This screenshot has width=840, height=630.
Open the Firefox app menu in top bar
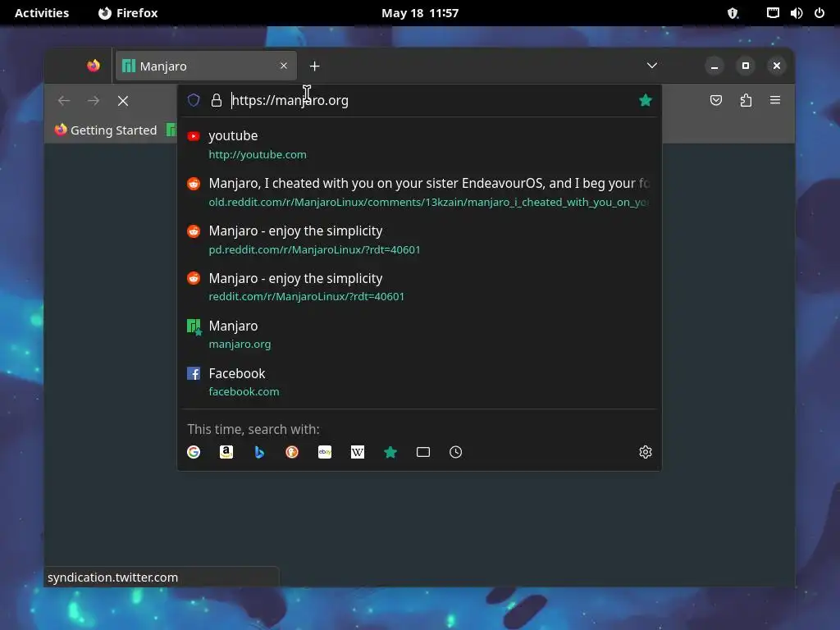(x=128, y=13)
